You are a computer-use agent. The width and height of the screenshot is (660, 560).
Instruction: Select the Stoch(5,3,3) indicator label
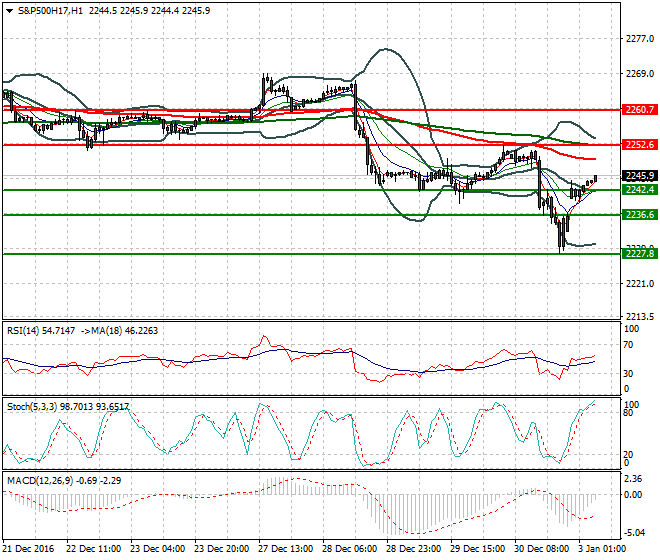(x=32, y=407)
